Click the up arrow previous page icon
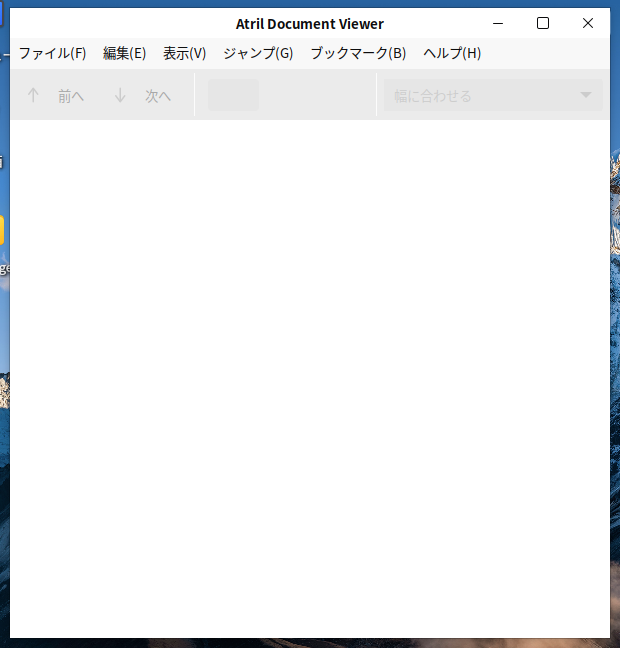 point(33,95)
